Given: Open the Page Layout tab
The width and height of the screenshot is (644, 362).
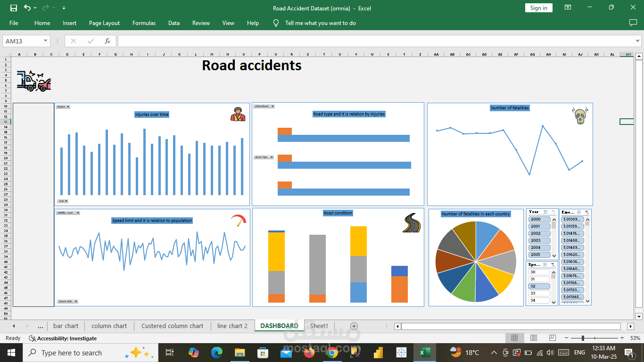Looking at the screenshot, I should 104,23.
